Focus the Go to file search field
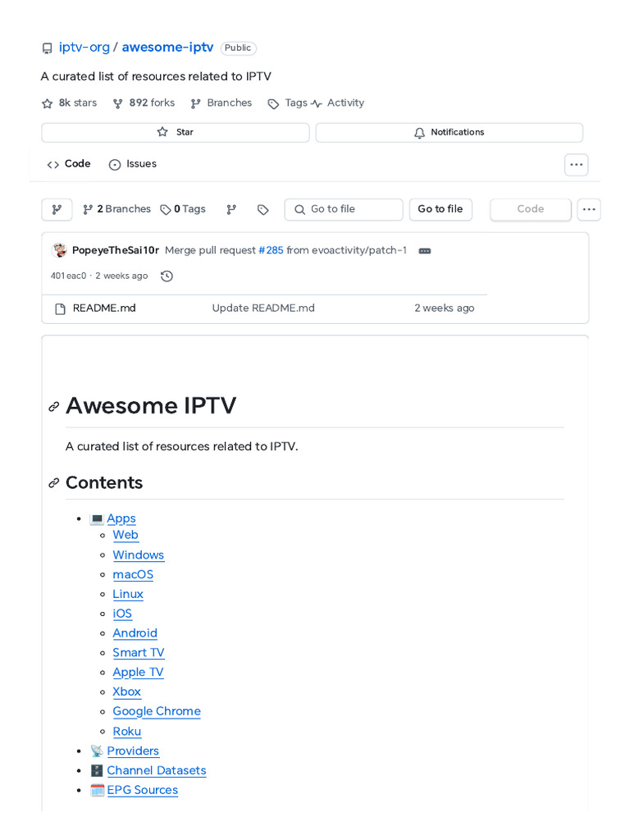The width and height of the screenshot is (630, 840). tap(344, 209)
